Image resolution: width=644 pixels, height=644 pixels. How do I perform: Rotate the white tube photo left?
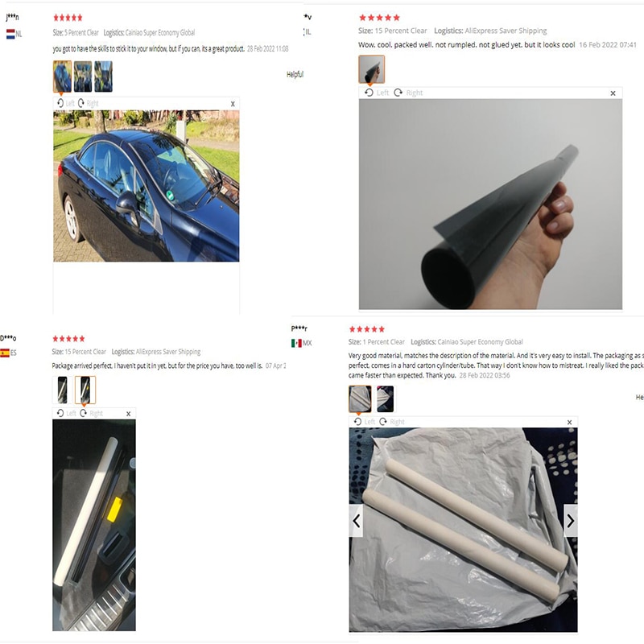coord(66,413)
